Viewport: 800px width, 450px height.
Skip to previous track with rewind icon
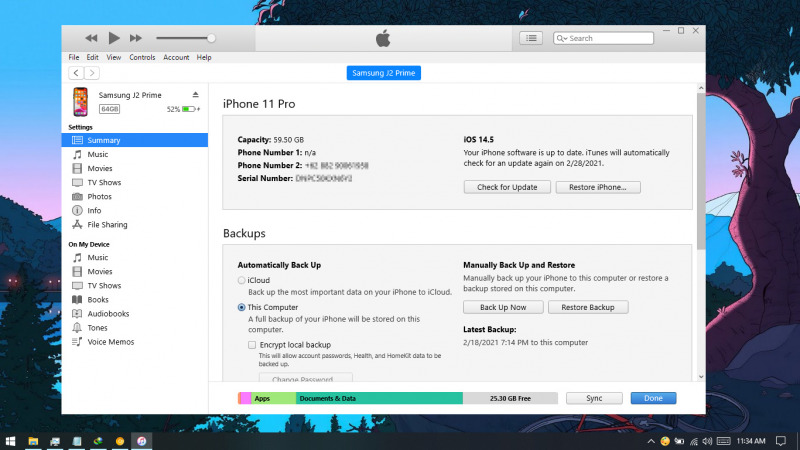[91, 38]
